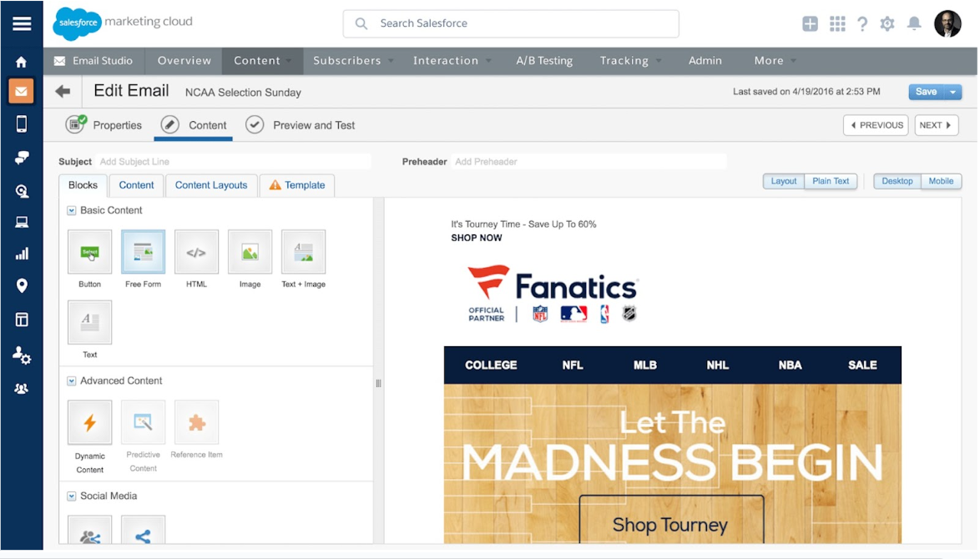The height and width of the screenshot is (559, 980).
Task: Click the NEXT button
Action: (x=936, y=125)
